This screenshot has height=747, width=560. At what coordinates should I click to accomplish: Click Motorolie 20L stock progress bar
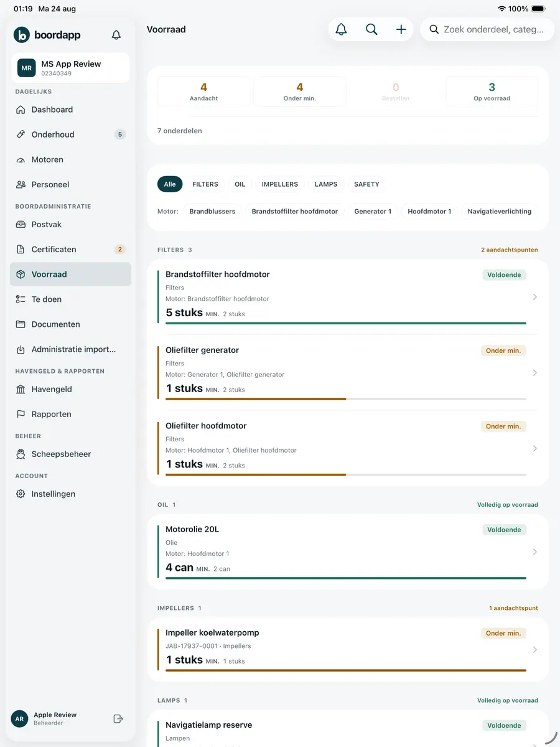coord(346,578)
